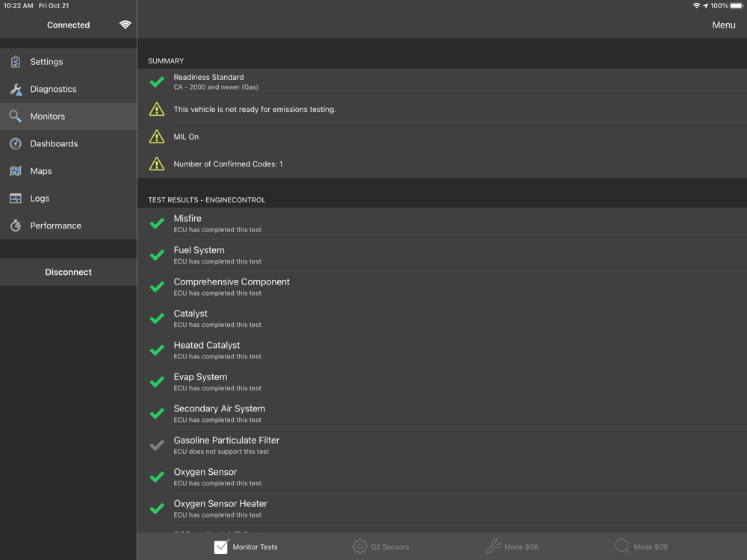Switch to the Mode $06 tab
Image resolution: width=747 pixels, height=560 pixels.
tap(512, 547)
